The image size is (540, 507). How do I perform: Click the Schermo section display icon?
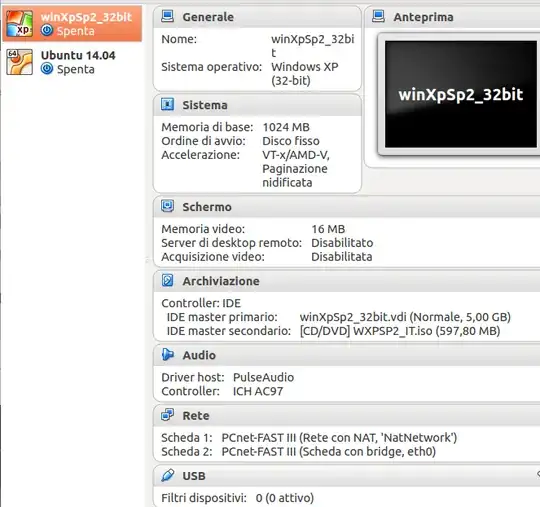pyautogui.click(x=168, y=206)
